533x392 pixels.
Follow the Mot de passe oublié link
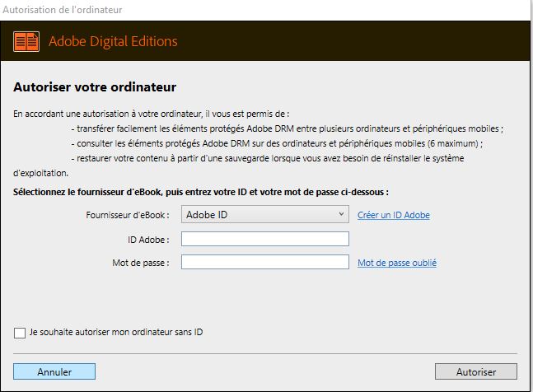pyautogui.click(x=396, y=263)
